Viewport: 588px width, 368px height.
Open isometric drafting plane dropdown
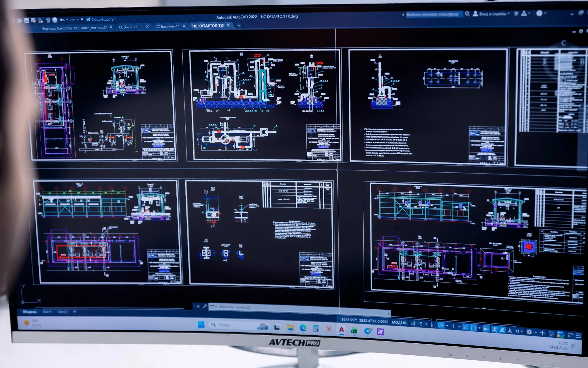tap(459, 326)
